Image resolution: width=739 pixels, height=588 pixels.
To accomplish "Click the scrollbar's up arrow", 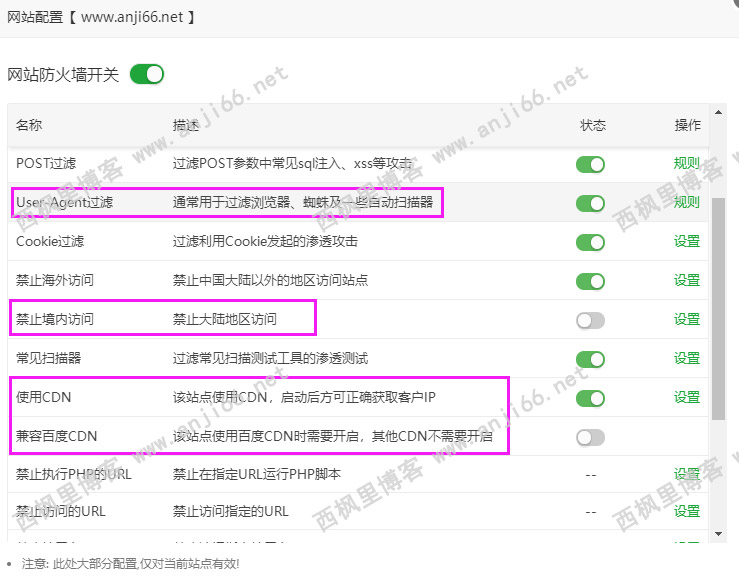I will click(718, 112).
